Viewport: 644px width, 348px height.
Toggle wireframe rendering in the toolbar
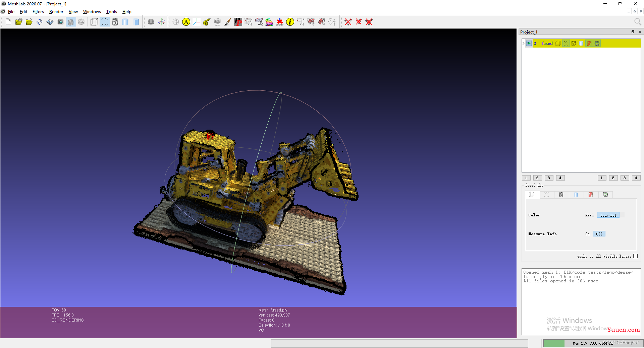click(115, 22)
